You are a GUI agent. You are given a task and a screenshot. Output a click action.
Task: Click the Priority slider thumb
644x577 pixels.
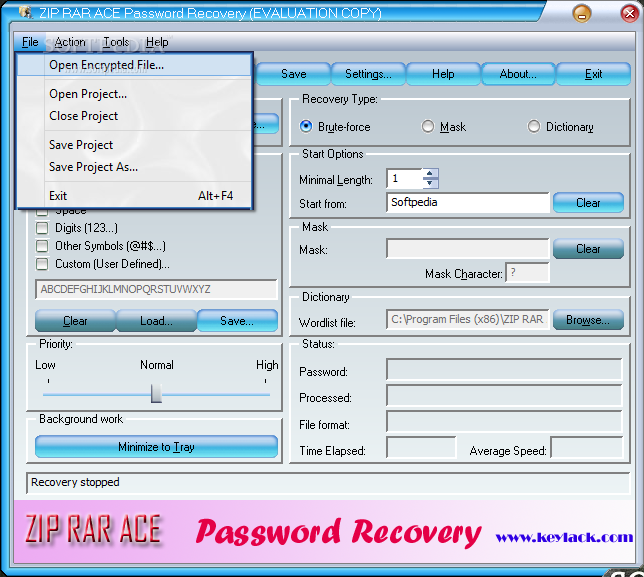tap(156, 393)
